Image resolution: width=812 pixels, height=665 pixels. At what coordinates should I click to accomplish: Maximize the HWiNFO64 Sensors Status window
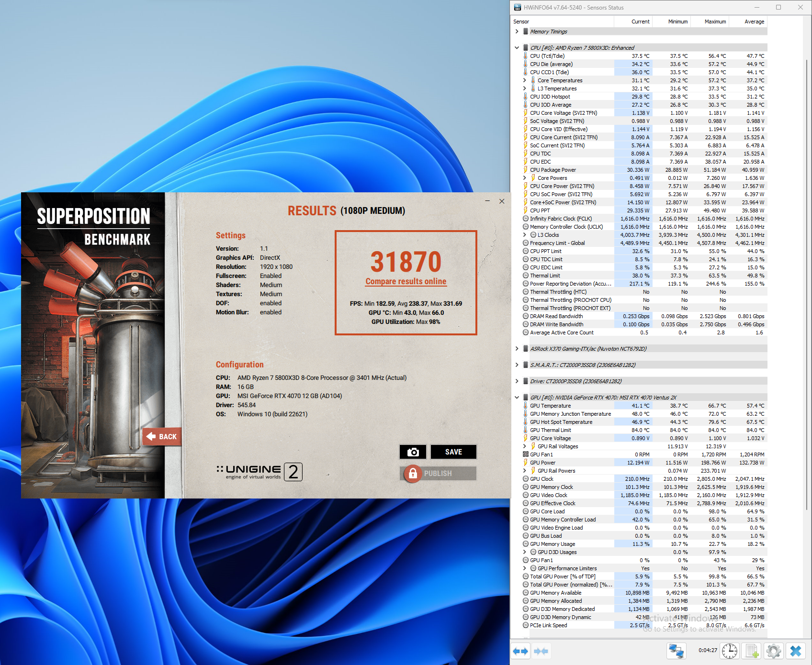coord(778,7)
